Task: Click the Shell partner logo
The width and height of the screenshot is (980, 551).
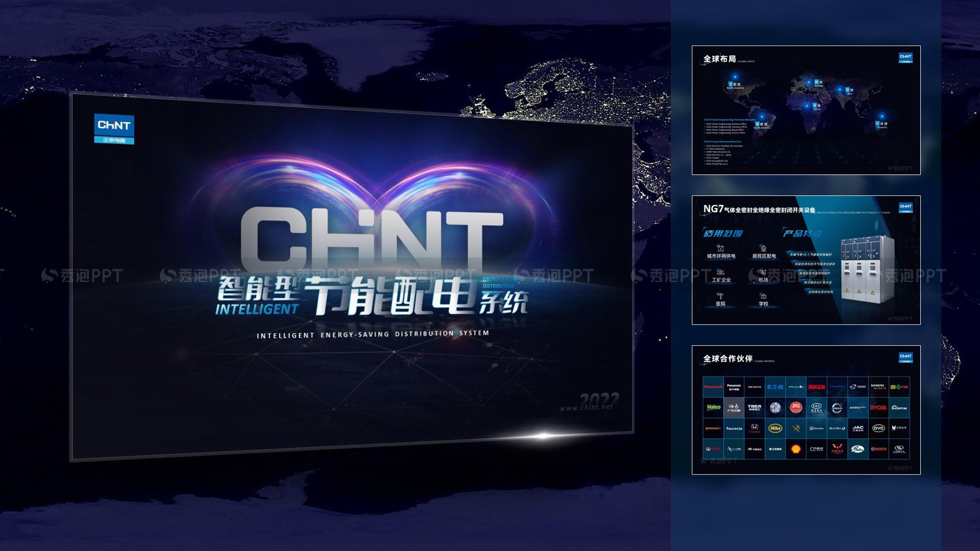Action: point(796,449)
